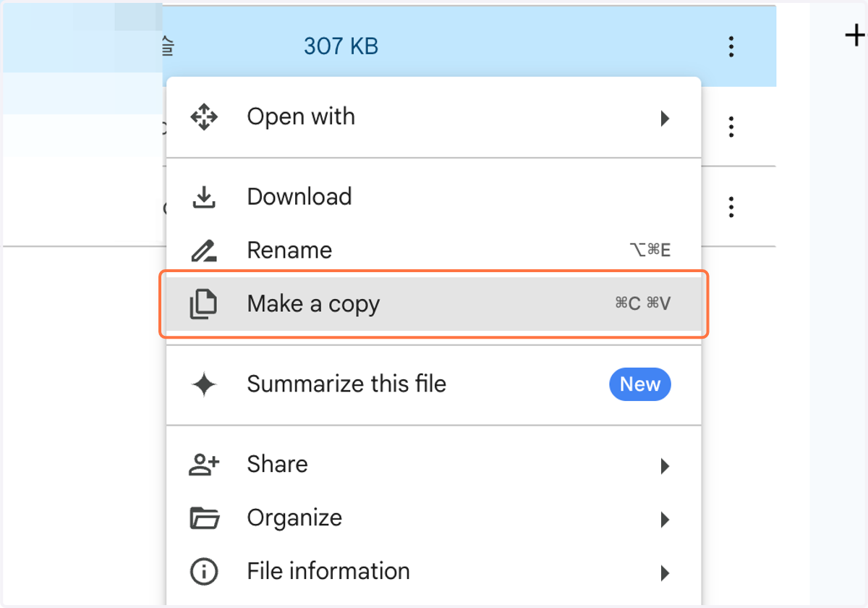Click the Make a copy pages icon
This screenshot has width=868, height=608.
[203, 304]
